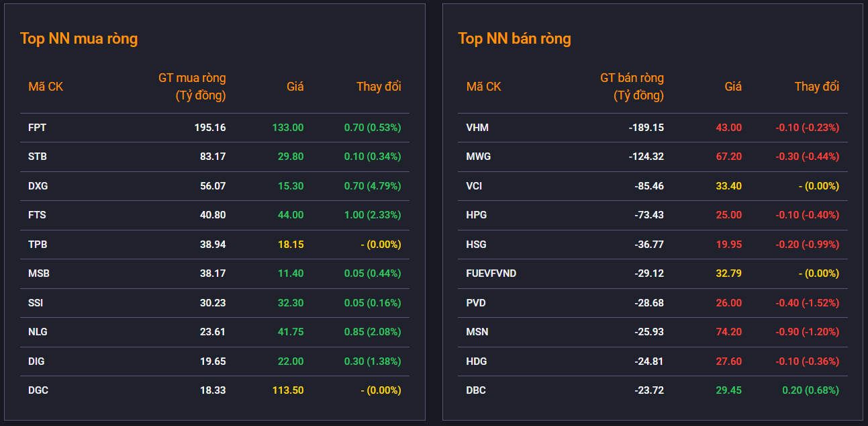Click 'Thay đổi' header in net-buy table
The width and height of the screenshot is (868, 426).
[379, 87]
